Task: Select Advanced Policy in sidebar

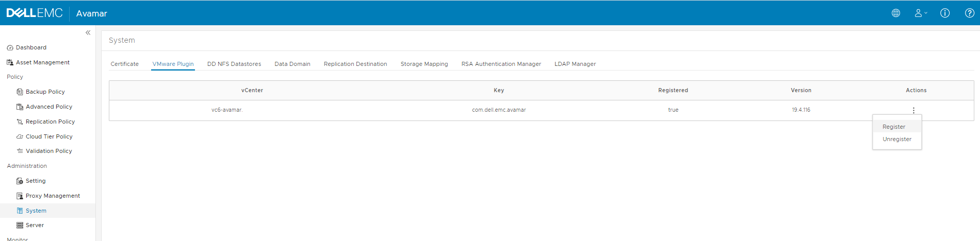Action: point(48,107)
